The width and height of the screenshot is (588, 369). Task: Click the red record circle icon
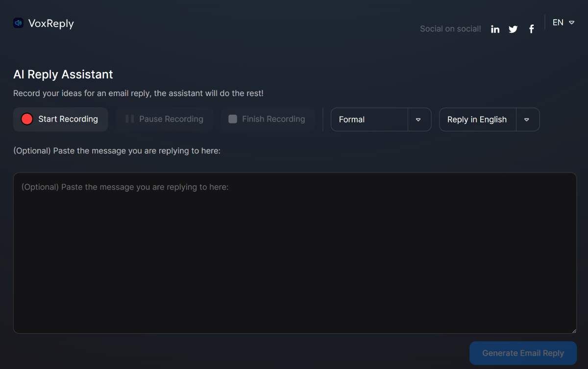27,119
